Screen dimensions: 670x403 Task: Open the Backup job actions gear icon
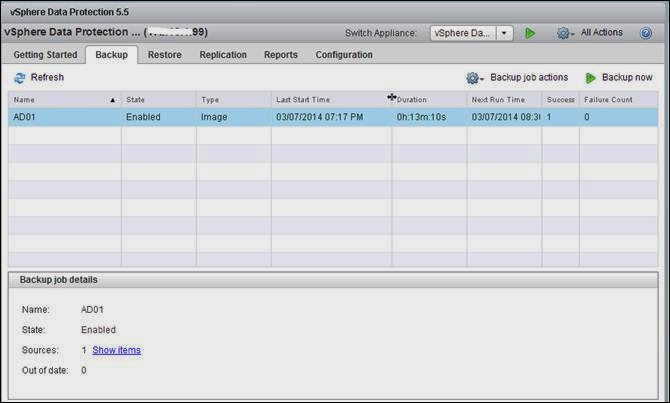(474, 78)
